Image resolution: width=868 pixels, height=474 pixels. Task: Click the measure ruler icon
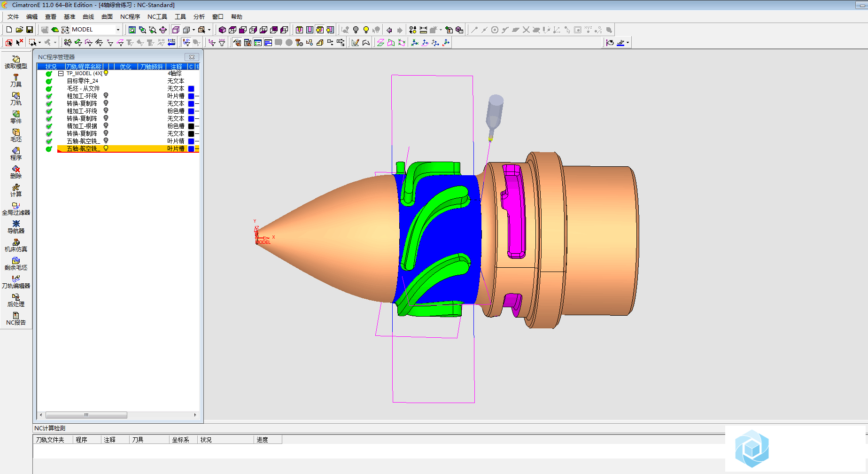tap(423, 30)
